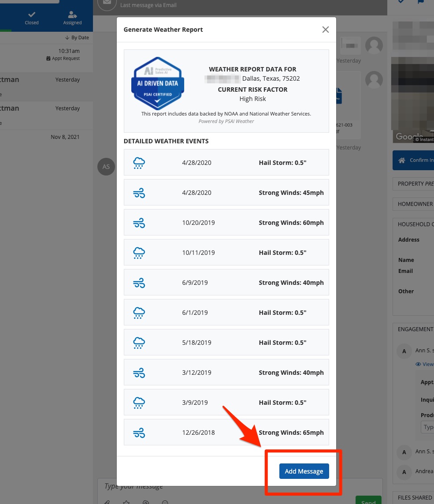This screenshot has height=504, width=434.
Task: Select the Strong Winds 60mph event row
Action: click(226, 223)
